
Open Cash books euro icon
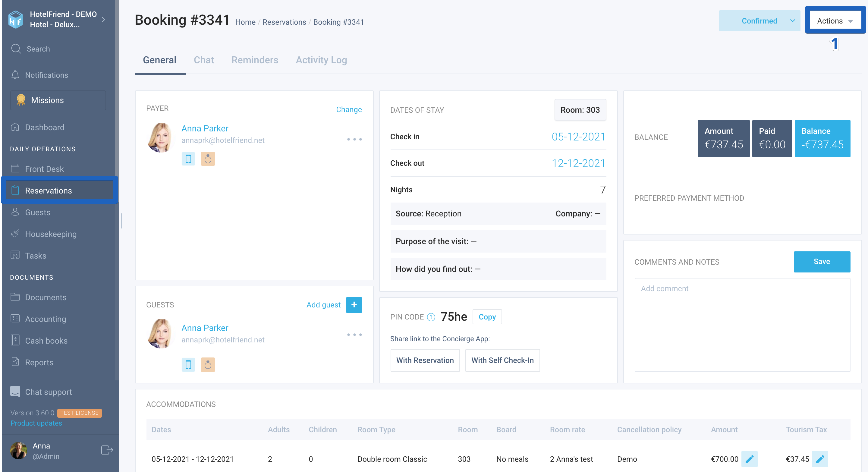pyautogui.click(x=15, y=340)
